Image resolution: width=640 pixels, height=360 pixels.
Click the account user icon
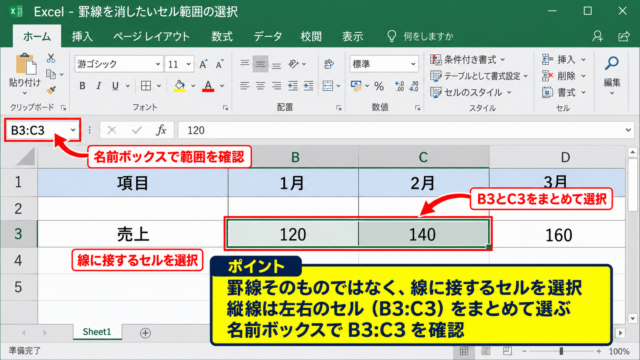tap(598, 36)
